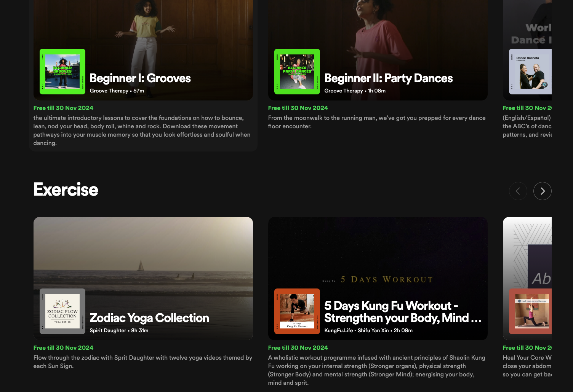Open the Dance Bachata cover thumbnail
Viewport: 573px width, 392px height.
tap(530, 72)
